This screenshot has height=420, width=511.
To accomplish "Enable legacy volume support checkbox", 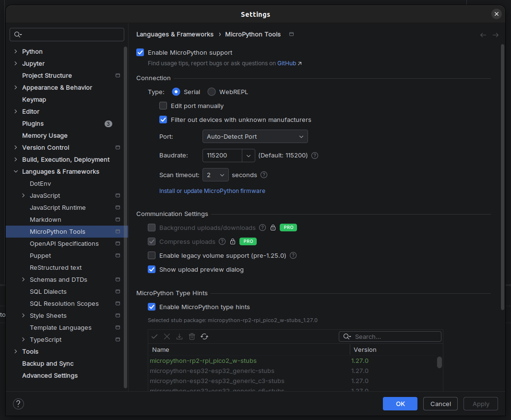I will (152, 255).
